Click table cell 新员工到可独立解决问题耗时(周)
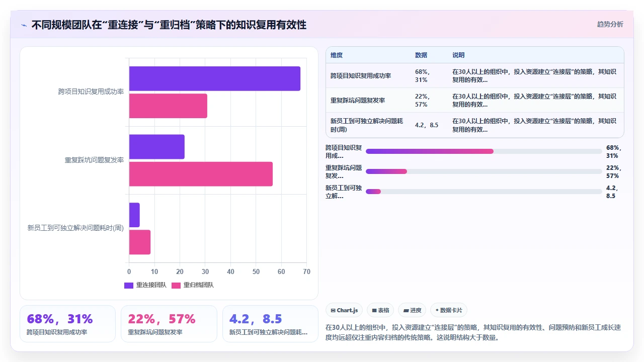This screenshot has width=644, height=362. [368, 125]
